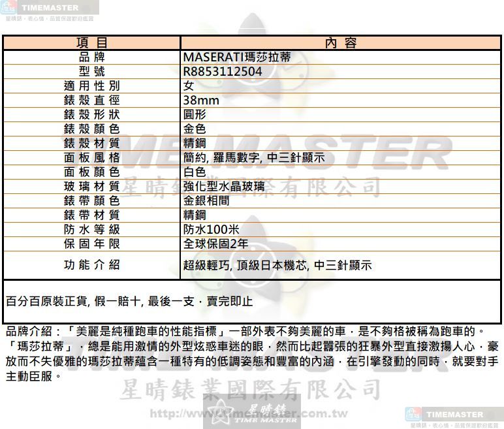Screen dimensions: 504x429
Task: Click the 38mm case diameter value
Action: tap(201, 101)
